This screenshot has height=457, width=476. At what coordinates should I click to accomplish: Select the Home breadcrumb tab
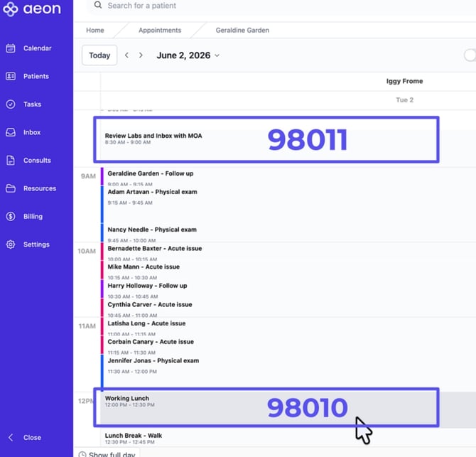(95, 30)
